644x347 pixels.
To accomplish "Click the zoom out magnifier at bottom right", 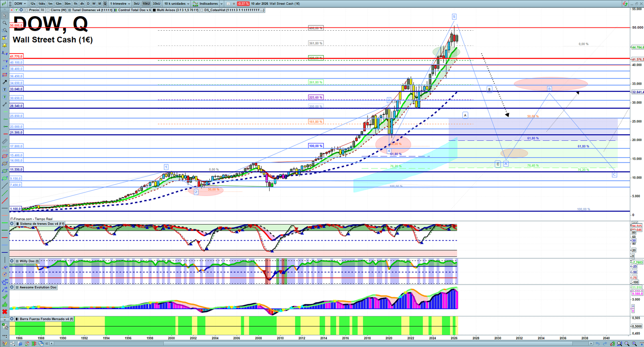I will (627, 344).
